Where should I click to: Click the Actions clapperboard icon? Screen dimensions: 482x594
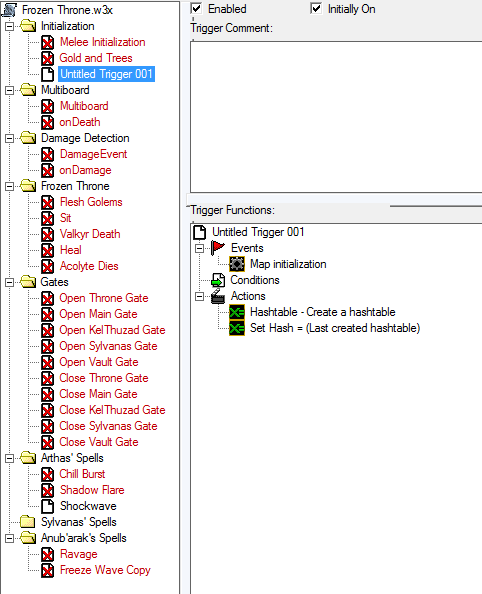click(218, 296)
